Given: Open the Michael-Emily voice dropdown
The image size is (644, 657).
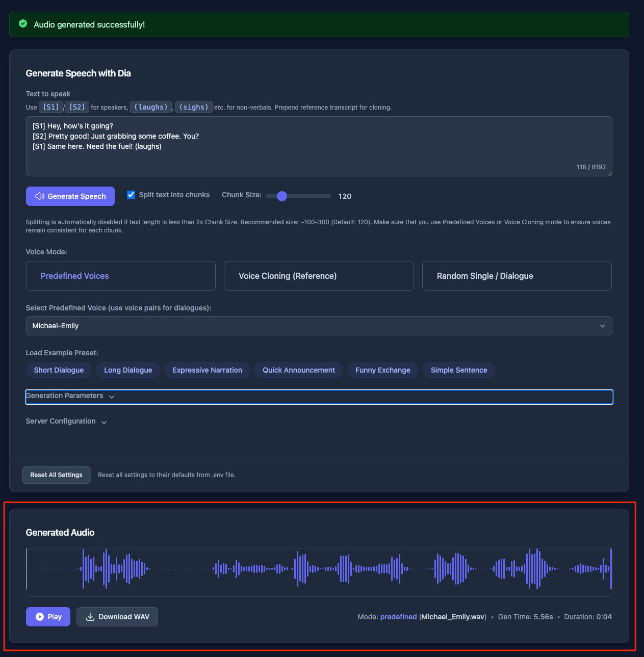Looking at the screenshot, I should 319,326.
